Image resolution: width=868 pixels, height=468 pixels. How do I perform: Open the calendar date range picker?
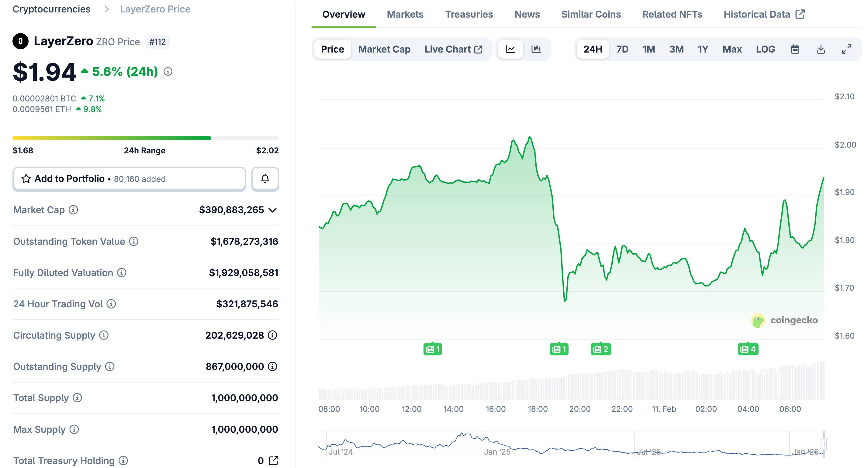795,49
